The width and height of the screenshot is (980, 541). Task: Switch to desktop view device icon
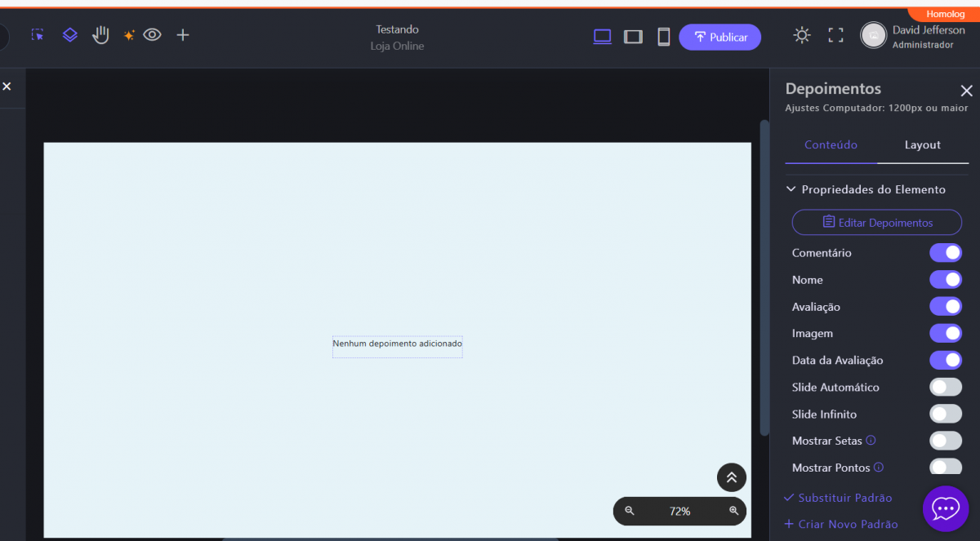(602, 37)
